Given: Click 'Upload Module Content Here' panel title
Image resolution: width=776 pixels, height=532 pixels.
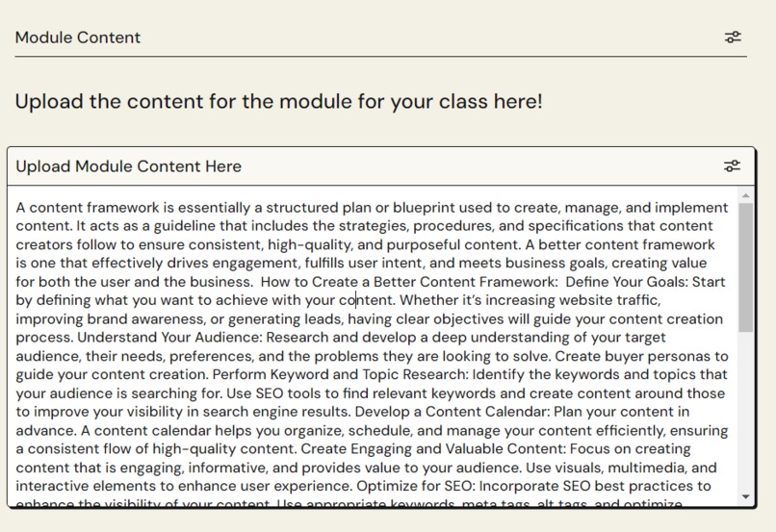Looking at the screenshot, I should click(x=129, y=166).
